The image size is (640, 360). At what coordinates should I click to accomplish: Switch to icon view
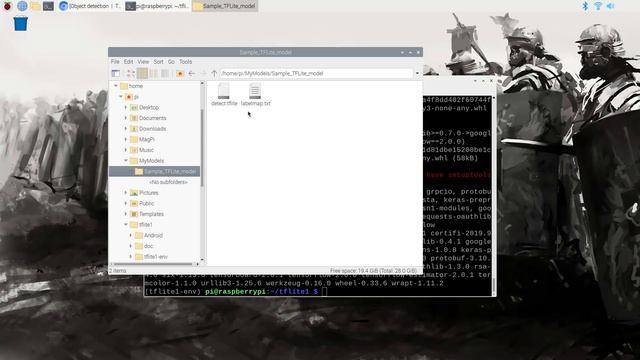(131, 73)
